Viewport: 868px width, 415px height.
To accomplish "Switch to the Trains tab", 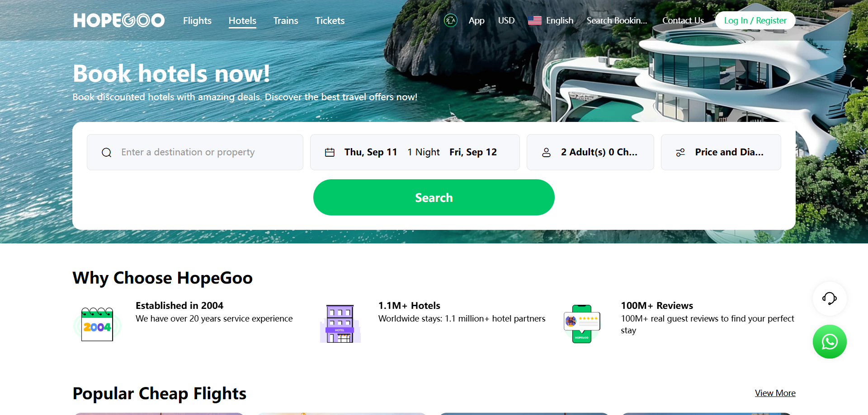I will tap(285, 21).
